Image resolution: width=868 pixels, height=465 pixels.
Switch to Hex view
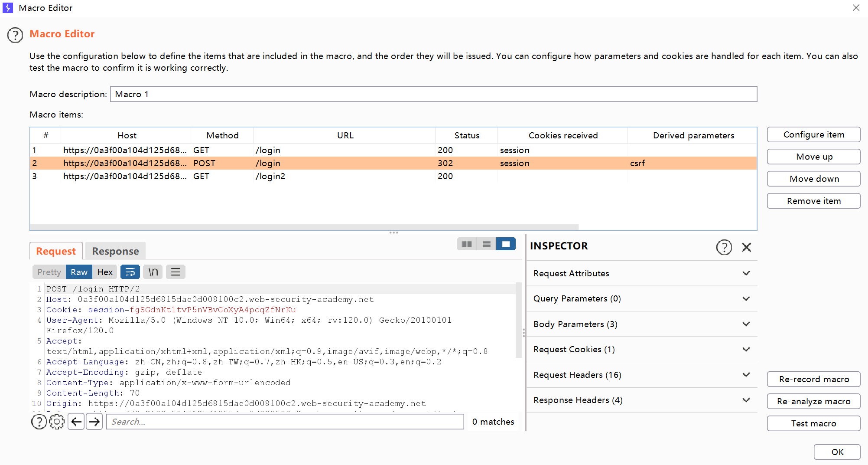point(105,272)
